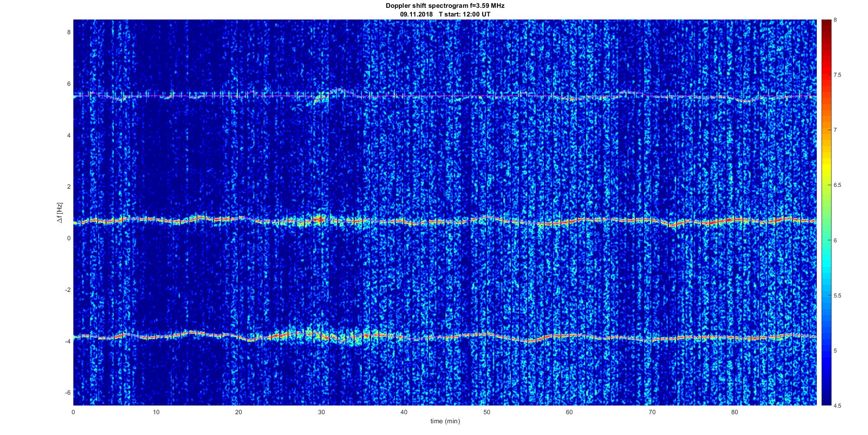Click the x-axis tick label '50'
The width and height of the screenshot is (868, 435).
(x=487, y=412)
